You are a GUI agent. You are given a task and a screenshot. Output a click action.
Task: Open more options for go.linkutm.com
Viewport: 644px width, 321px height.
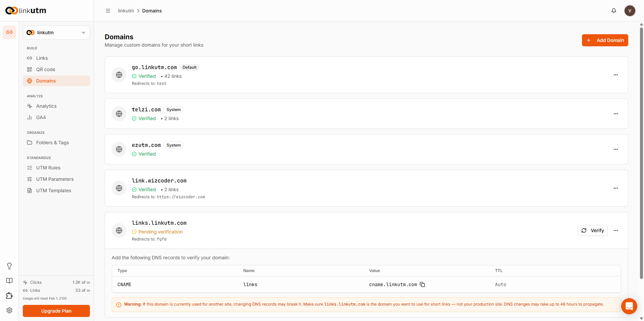click(x=616, y=75)
